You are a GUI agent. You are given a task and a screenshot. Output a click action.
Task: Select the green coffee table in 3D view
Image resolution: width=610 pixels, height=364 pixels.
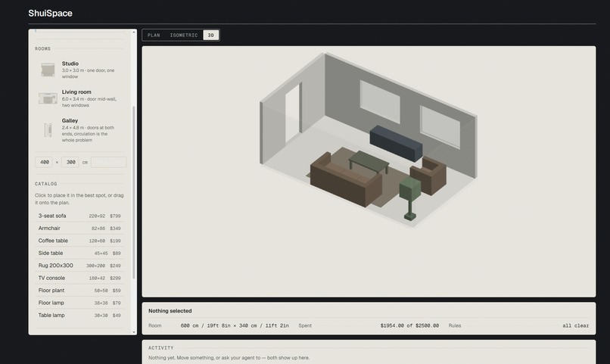point(369,160)
